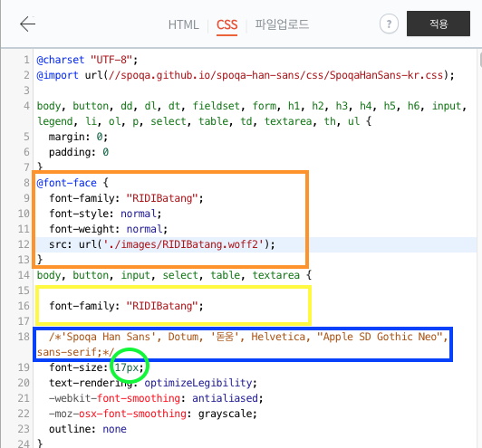Click 'font-weight: normal;' line
This screenshot has height=448, width=482.
pyautogui.click(x=109, y=229)
